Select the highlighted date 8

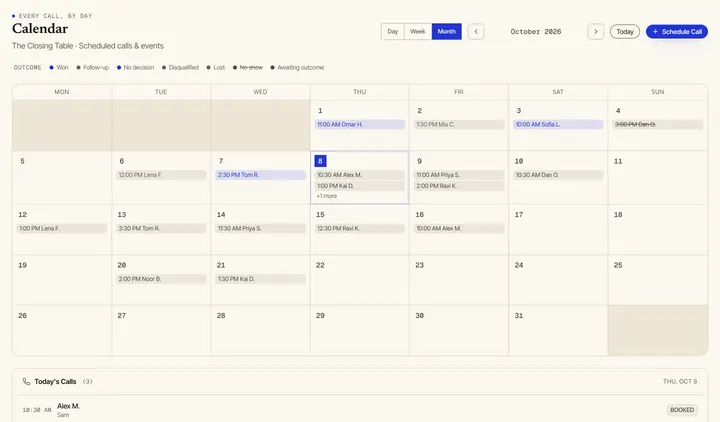click(320, 161)
